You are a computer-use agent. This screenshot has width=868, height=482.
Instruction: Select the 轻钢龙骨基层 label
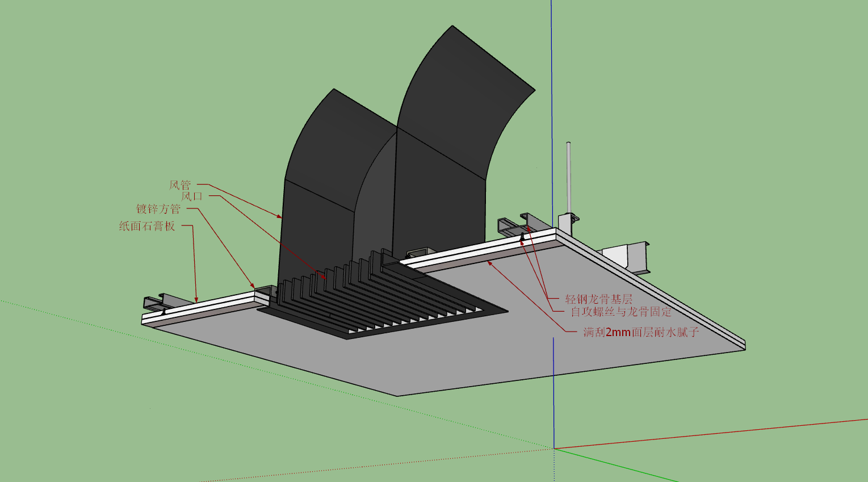pyautogui.click(x=598, y=299)
